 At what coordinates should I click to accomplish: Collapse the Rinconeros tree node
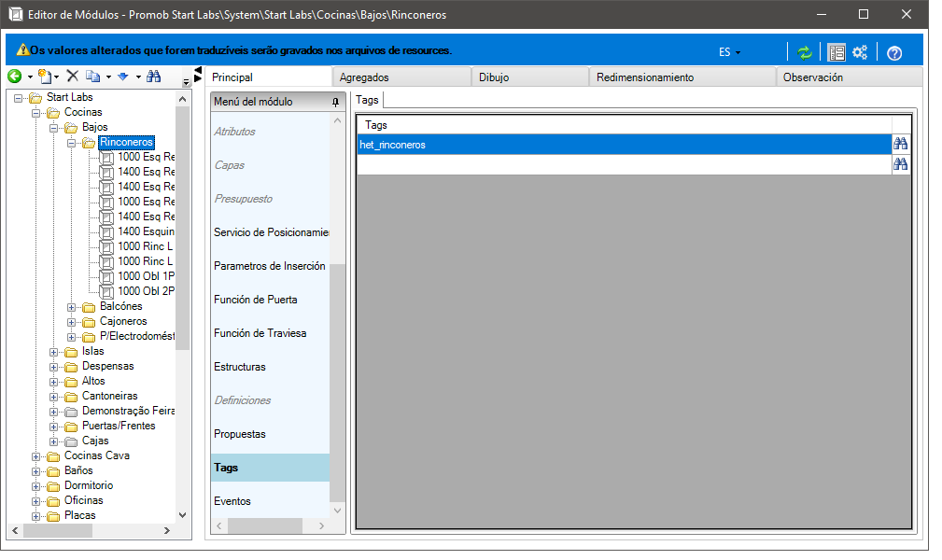point(72,143)
